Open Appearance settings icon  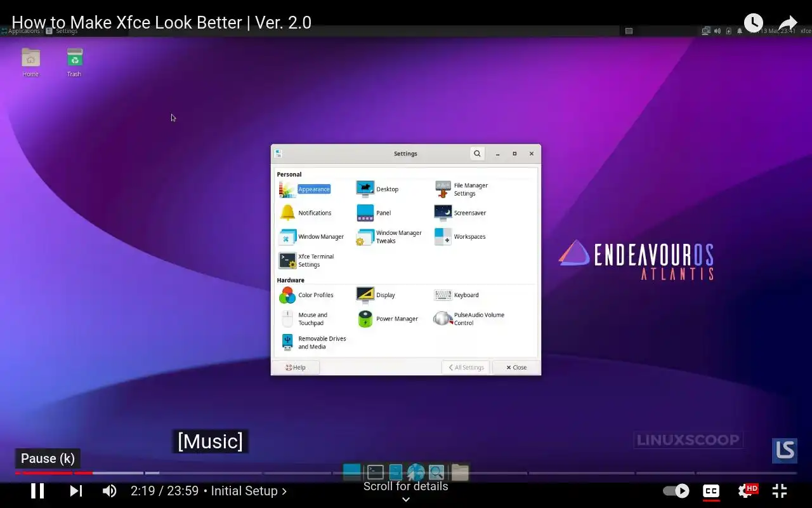click(287, 189)
